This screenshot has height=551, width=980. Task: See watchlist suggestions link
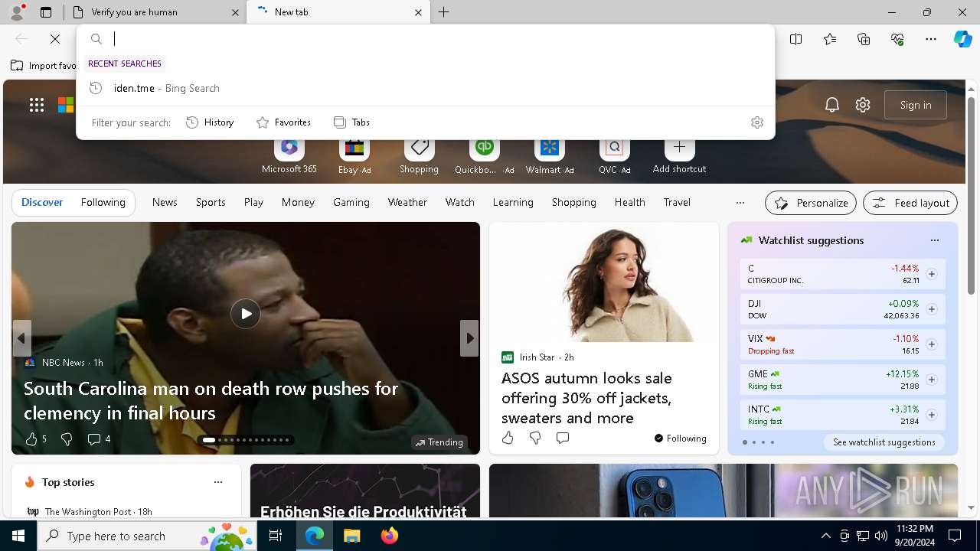tap(884, 442)
